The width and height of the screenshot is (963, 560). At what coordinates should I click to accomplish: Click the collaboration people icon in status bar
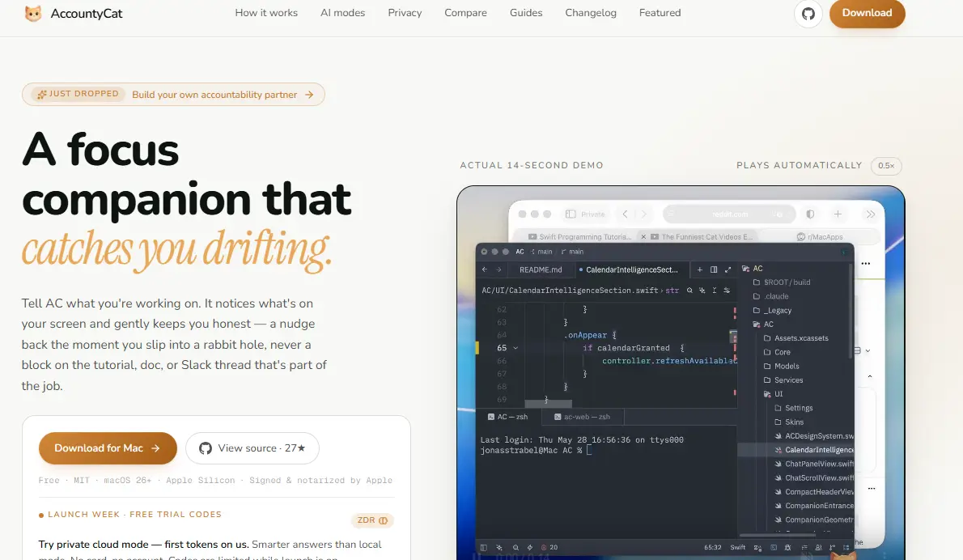818,547
